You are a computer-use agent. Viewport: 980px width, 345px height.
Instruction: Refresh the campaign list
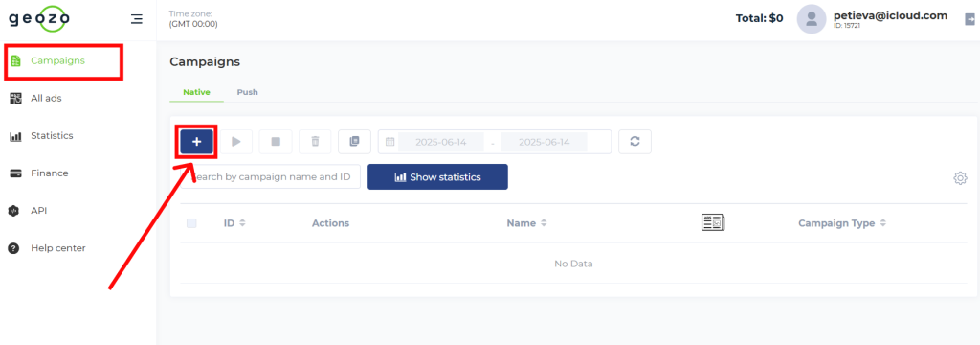(635, 142)
